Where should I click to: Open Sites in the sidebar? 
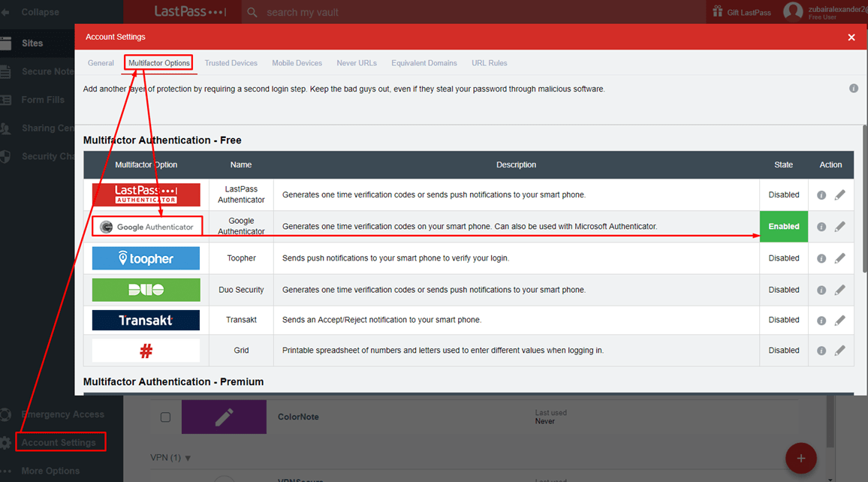click(x=32, y=43)
